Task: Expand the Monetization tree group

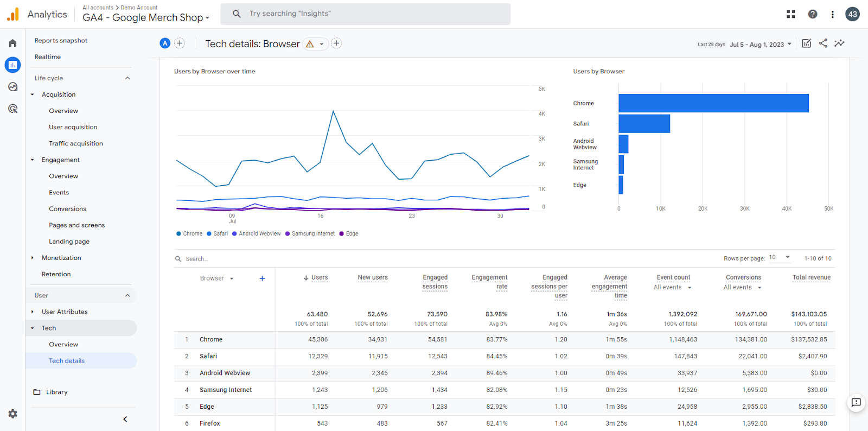Action: pyautogui.click(x=33, y=258)
